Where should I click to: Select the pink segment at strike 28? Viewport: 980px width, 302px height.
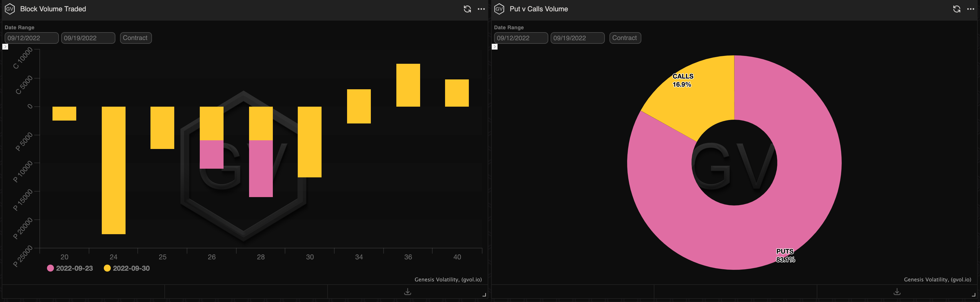261,168
